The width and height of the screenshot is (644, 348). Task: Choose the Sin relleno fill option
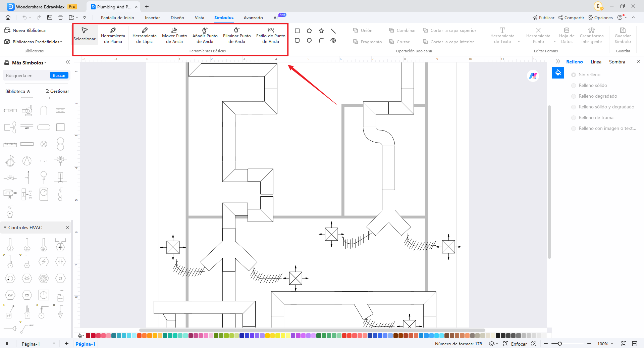click(574, 75)
